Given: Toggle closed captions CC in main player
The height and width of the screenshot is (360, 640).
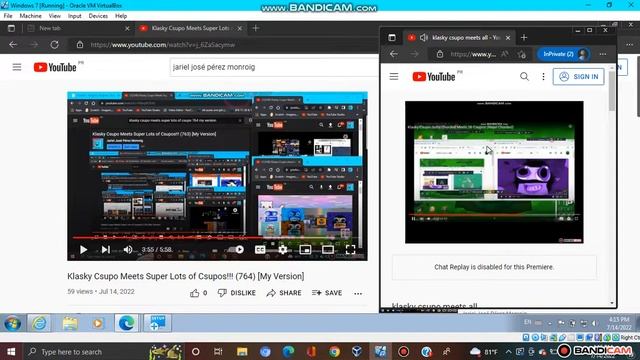Looking at the screenshot, I should pyautogui.click(x=260, y=249).
